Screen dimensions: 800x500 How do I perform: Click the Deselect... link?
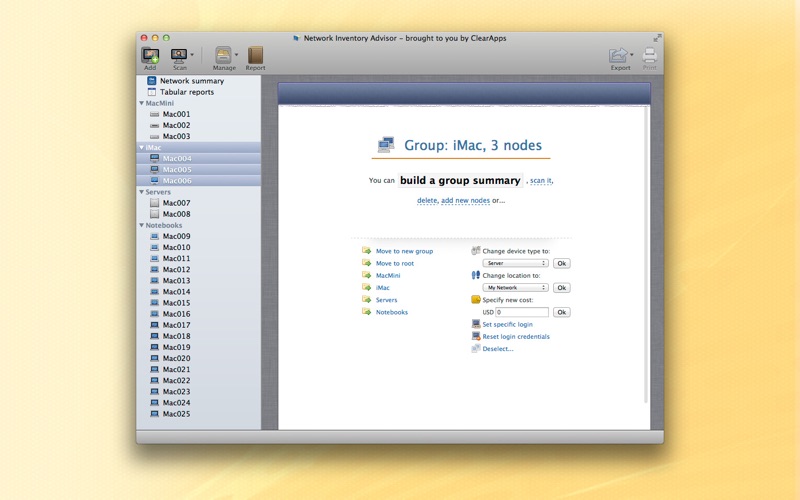(497, 349)
